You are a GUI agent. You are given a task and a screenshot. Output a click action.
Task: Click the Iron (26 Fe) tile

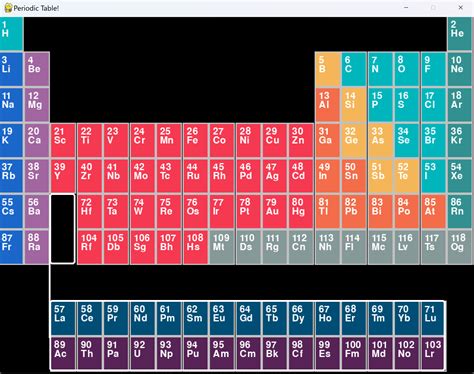(x=195, y=140)
